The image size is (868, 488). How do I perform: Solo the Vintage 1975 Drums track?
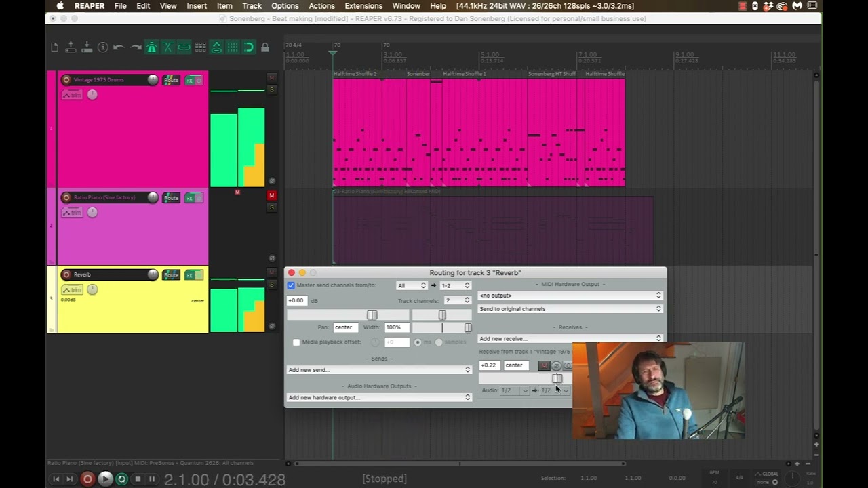[272, 89]
